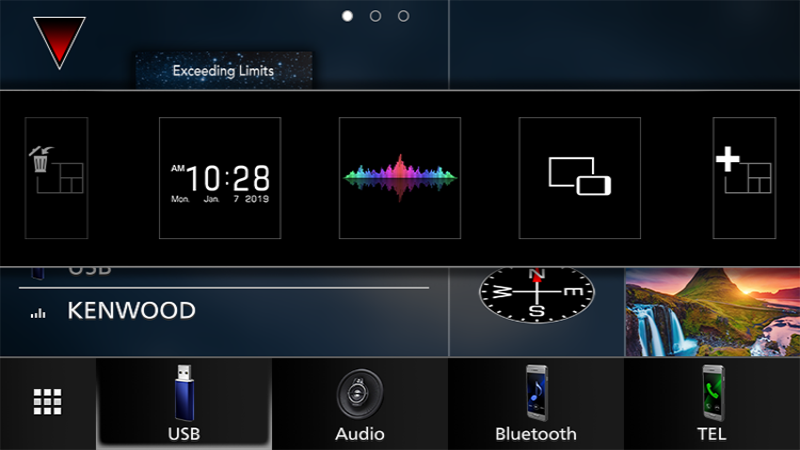Open the Audio settings tab
The width and height of the screenshot is (800, 450).
click(x=360, y=403)
